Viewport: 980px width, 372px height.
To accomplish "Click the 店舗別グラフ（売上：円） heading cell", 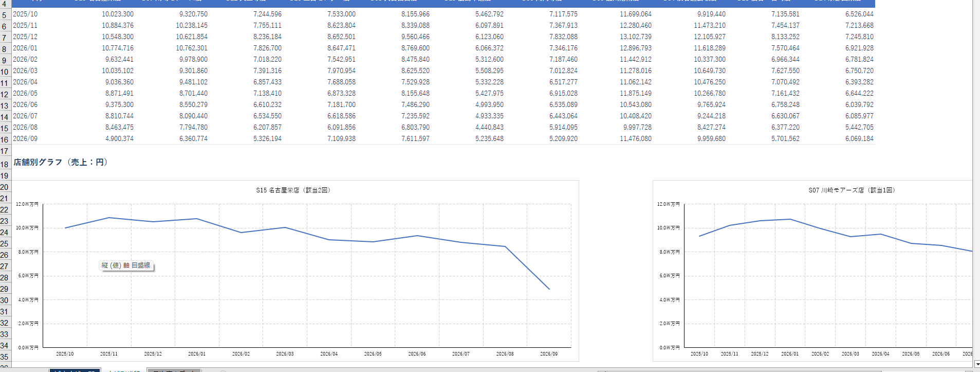I will coord(61,162).
